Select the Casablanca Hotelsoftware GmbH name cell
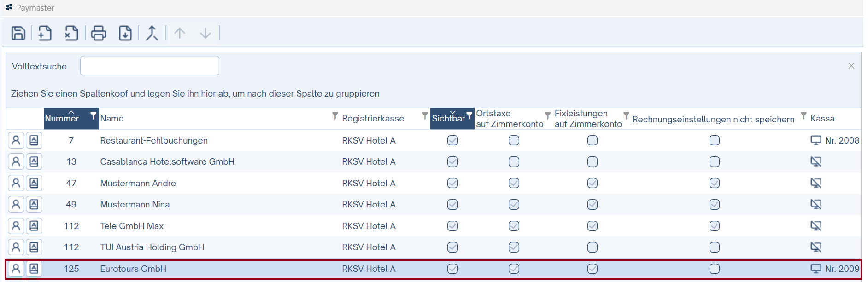Image resolution: width=868 pixels, height=282 pixels. tap(167, 161)
